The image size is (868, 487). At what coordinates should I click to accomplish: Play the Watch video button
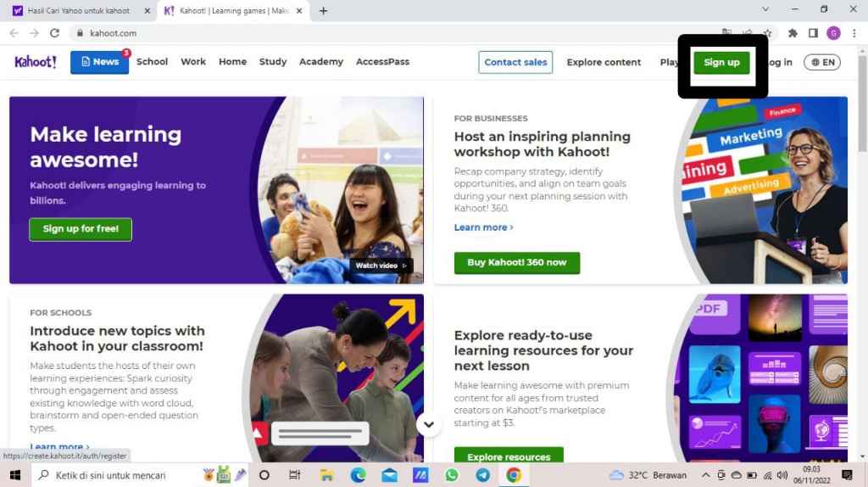(x=381, y=266)
